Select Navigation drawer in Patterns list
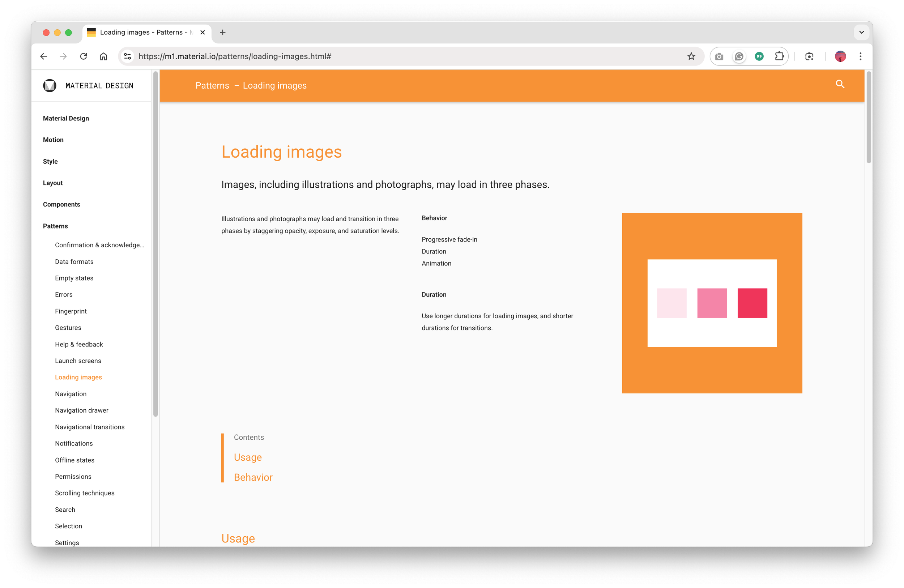 tap(82, 410)
